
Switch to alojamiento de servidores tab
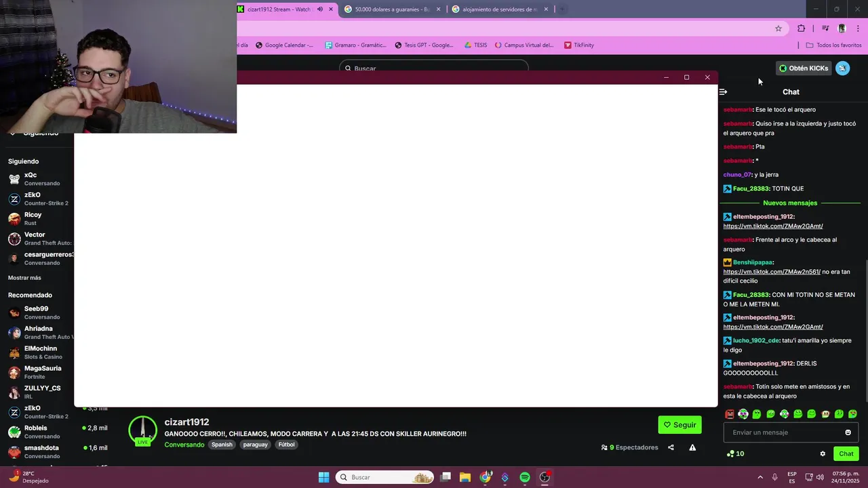(500, 9)
